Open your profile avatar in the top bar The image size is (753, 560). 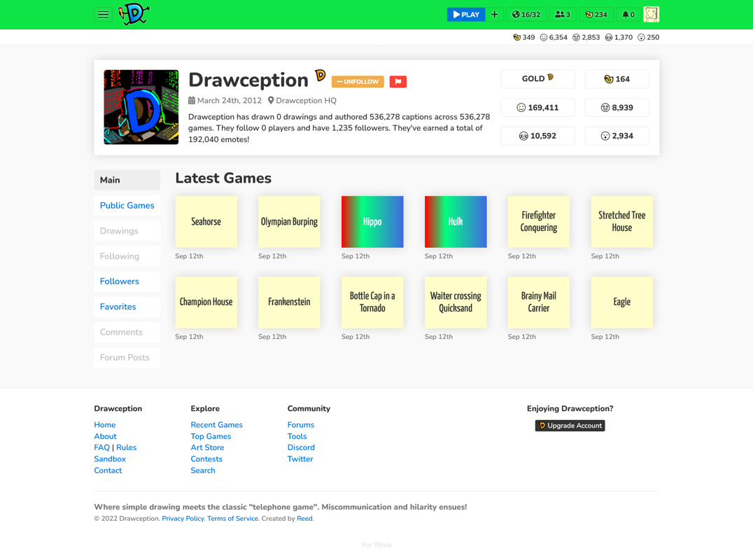coord(651,14)
